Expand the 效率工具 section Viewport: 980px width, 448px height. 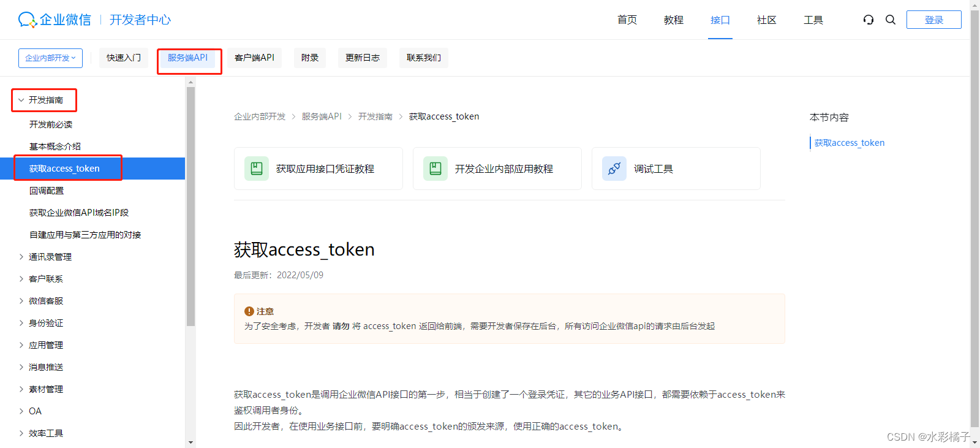tap(21, 433)
